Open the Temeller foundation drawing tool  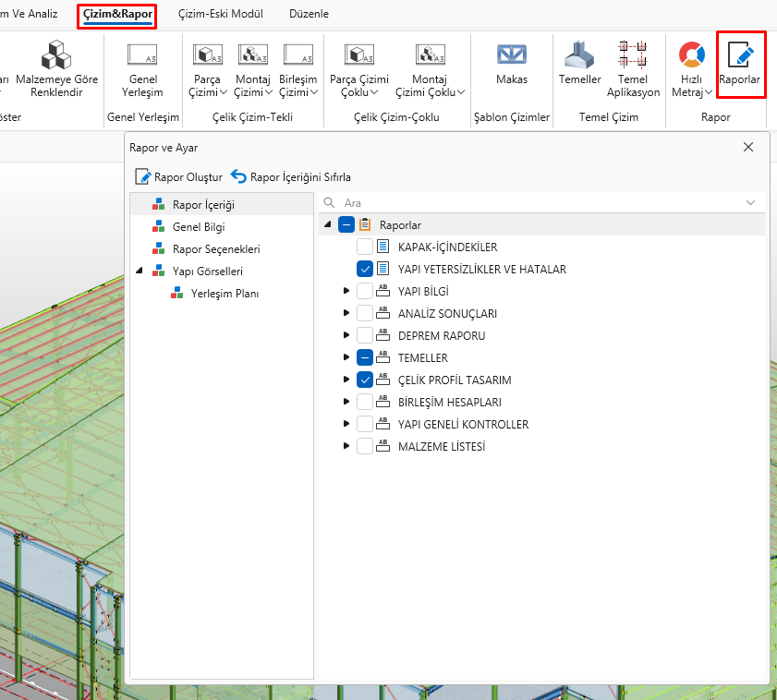tap(579, 55)
